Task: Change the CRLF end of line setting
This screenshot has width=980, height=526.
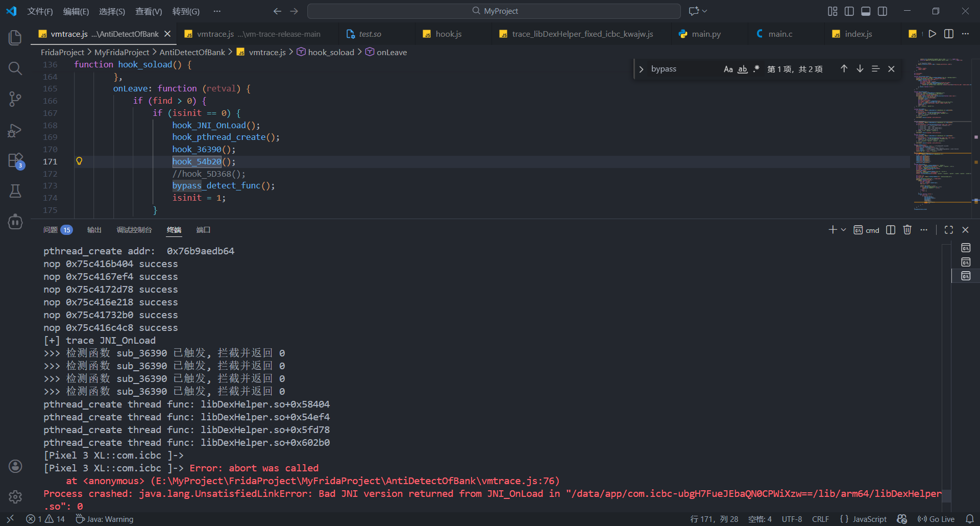Action: 820,519
